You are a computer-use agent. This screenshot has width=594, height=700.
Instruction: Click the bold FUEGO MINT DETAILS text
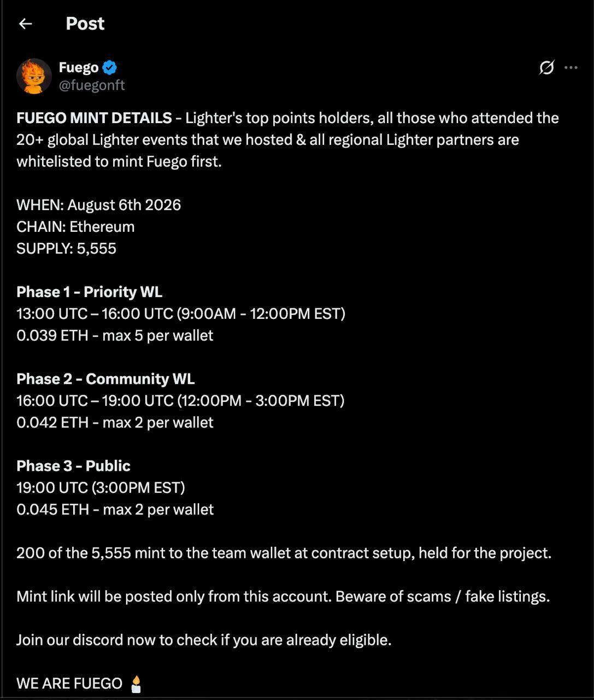pos(94,118)
